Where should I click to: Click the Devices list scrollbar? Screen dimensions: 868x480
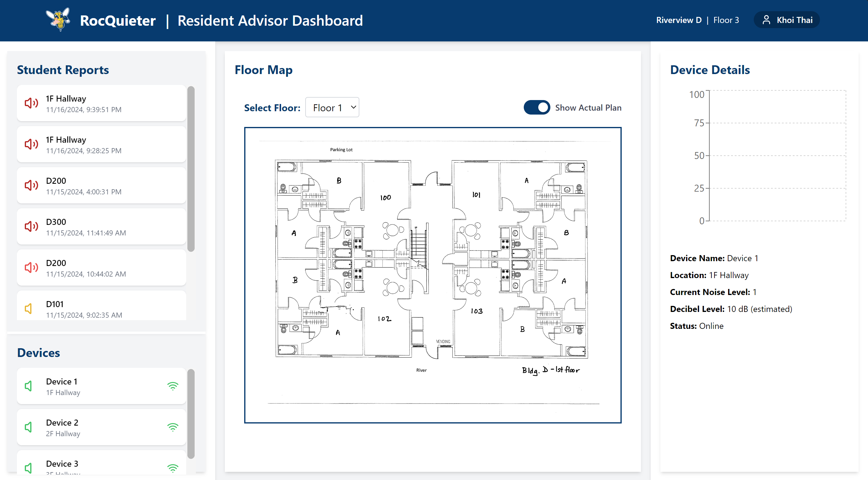coord(191,414)
